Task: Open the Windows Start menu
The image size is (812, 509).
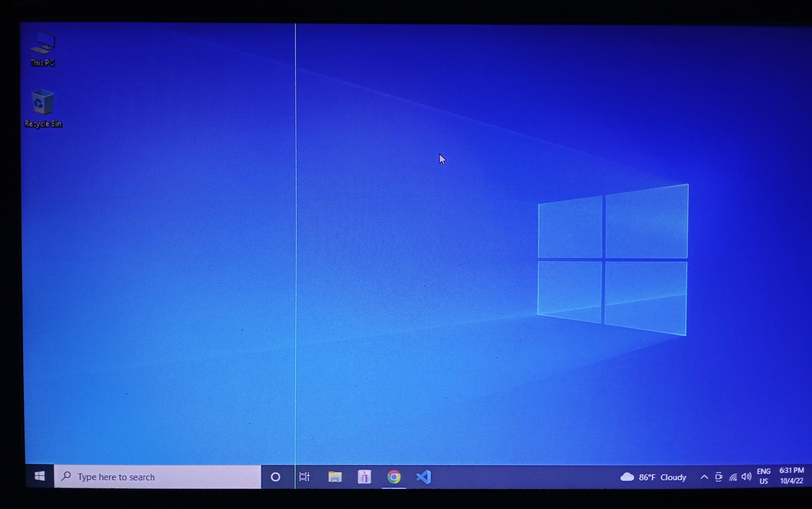Action: pyautogui.click(x=40, y=476)
